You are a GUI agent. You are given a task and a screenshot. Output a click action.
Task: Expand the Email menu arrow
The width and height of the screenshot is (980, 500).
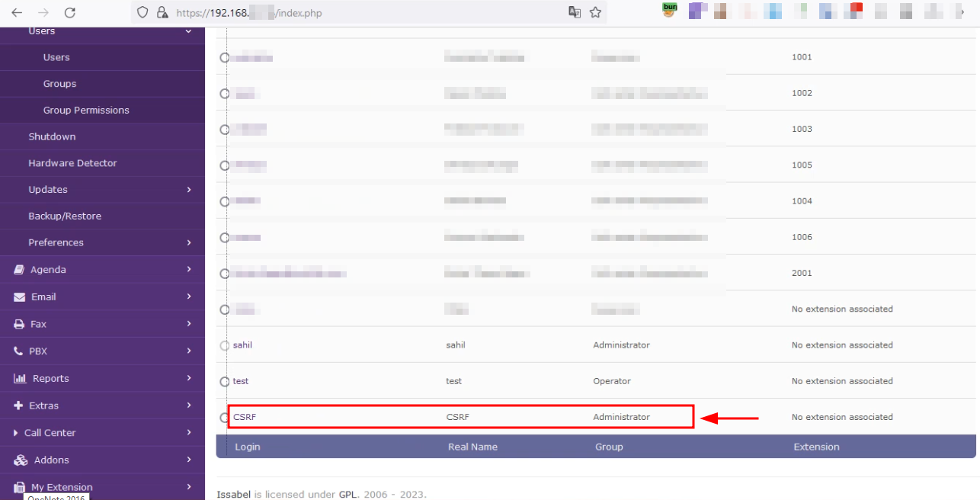click(x=189, y=297)
